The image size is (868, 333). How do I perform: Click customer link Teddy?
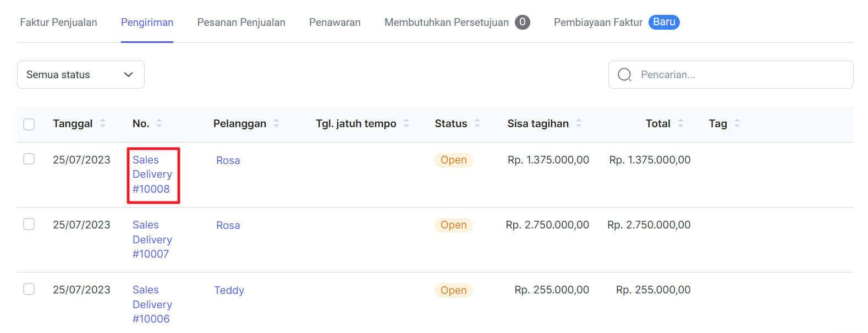pyautogui.click(x=229, y=290)
